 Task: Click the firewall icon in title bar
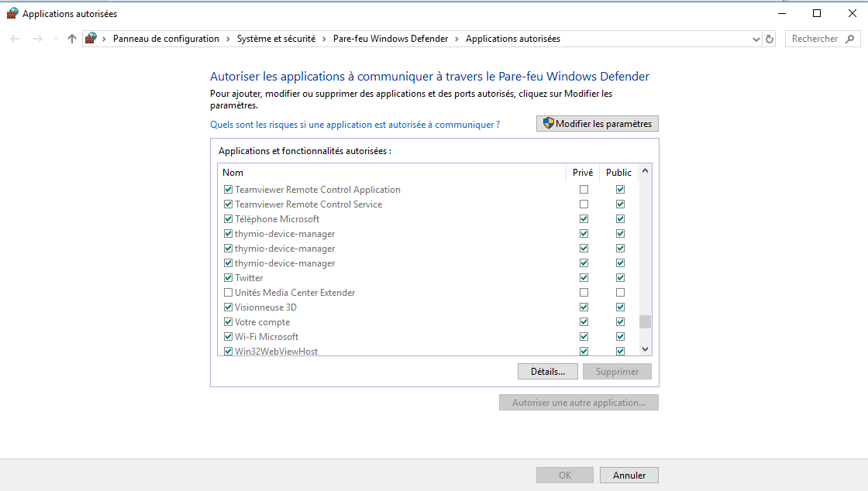(x=12, y=13)
